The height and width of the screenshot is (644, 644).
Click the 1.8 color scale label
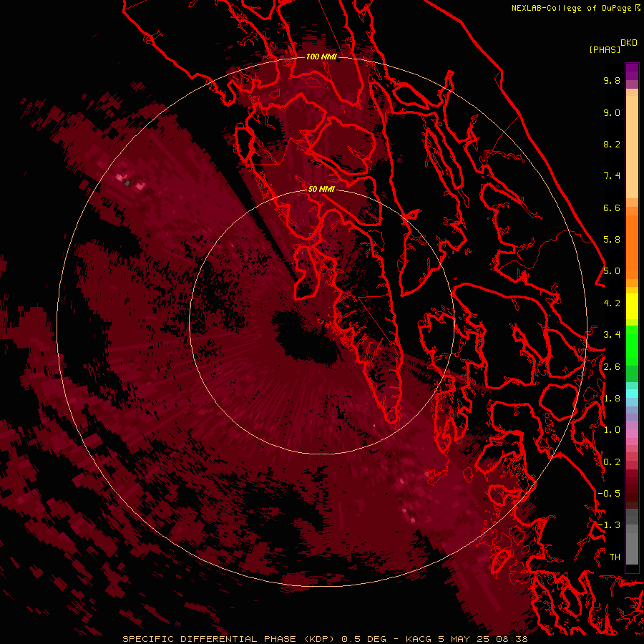click(612, 399)
